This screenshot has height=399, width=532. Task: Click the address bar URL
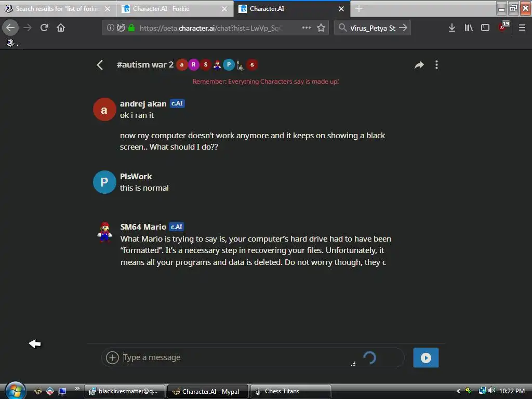point(210,28)
